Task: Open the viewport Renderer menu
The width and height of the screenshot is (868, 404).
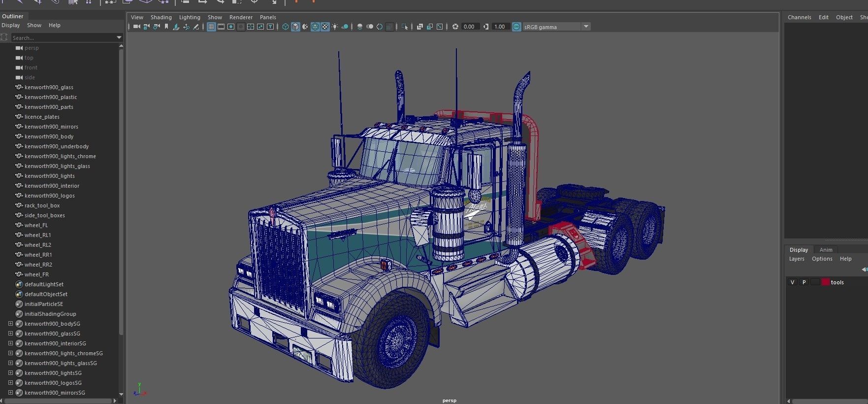Action: click(x=241, y=17)
